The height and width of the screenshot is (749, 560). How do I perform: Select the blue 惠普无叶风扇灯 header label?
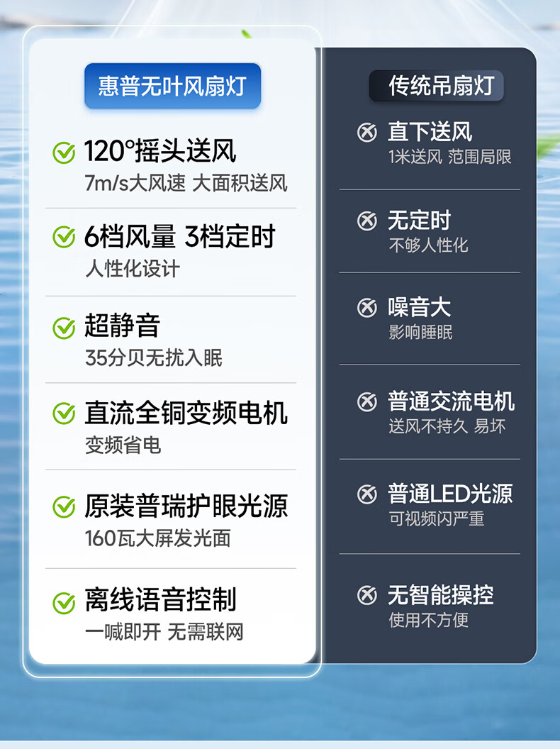point(173,86)
